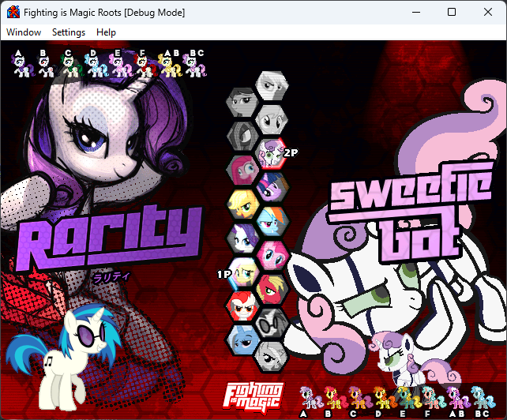Click the grey hexagon at the roster's bottom

272,357
